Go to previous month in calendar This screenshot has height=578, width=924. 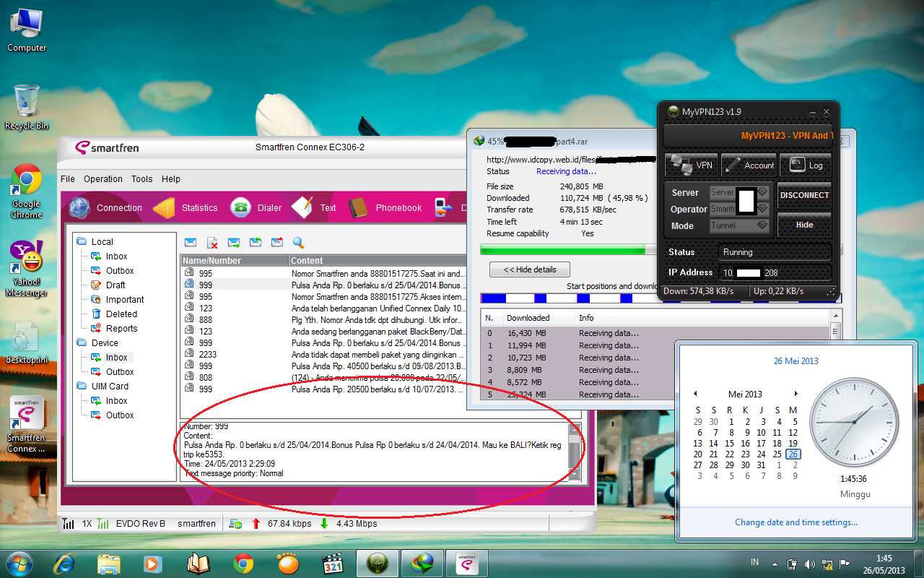coord(695,394)
